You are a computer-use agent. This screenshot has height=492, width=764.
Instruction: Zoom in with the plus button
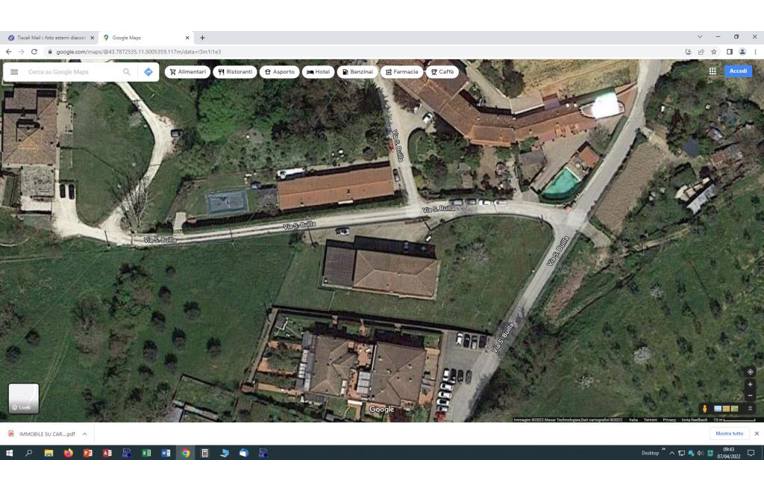[750, 385]
